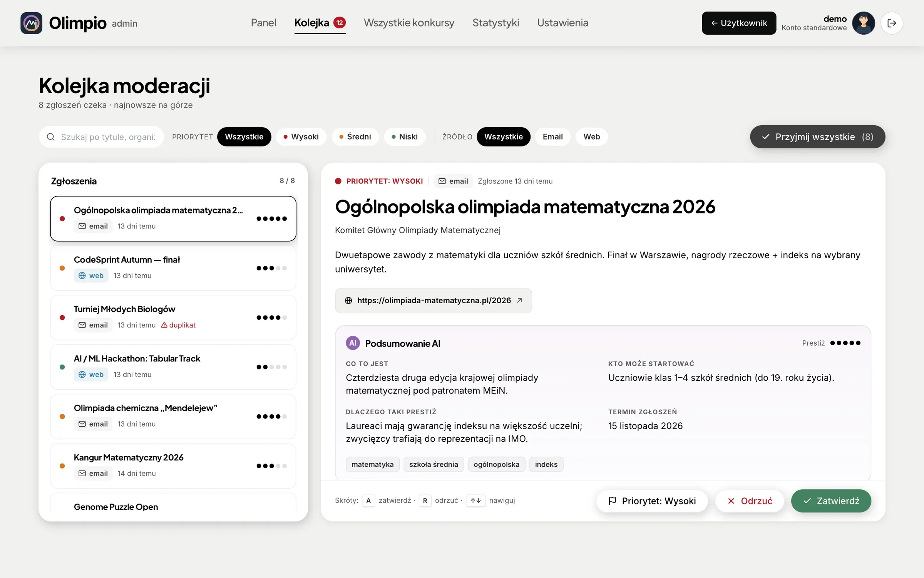Filter priority by Niski
The image size is (924, 578).
pyautogui.click(x=405, y=137)
